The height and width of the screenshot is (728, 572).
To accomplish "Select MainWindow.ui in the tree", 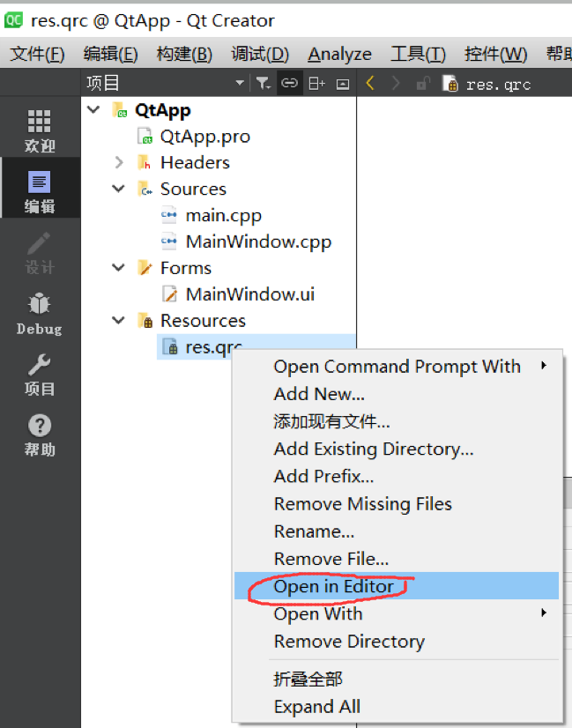I will (x=249, y=294).
